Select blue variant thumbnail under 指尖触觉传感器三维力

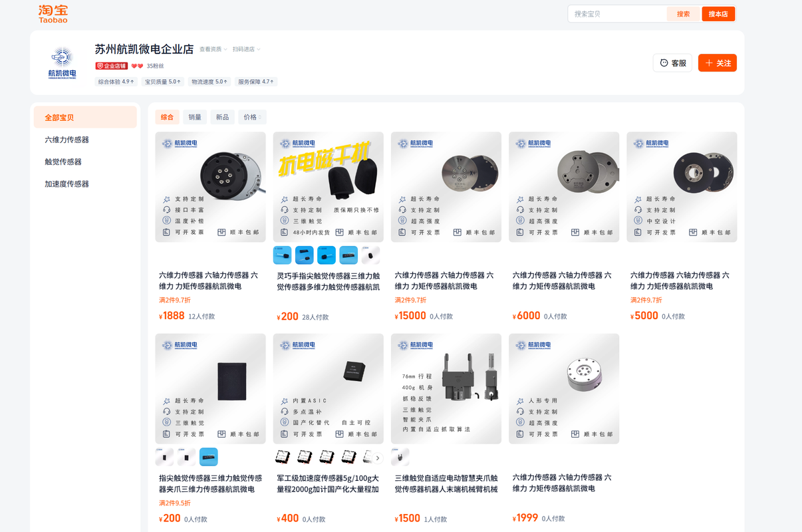coord(208,457)
